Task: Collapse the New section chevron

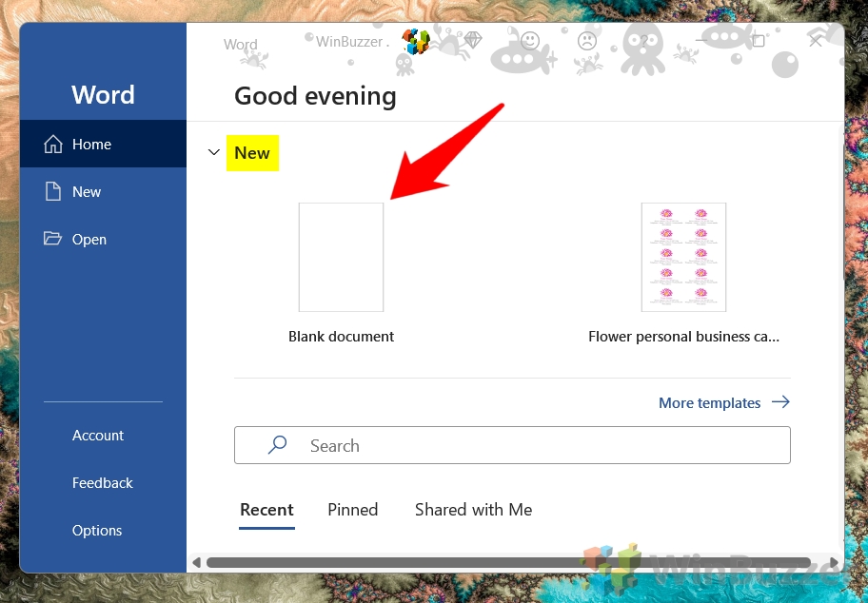Action: (214, 152)
